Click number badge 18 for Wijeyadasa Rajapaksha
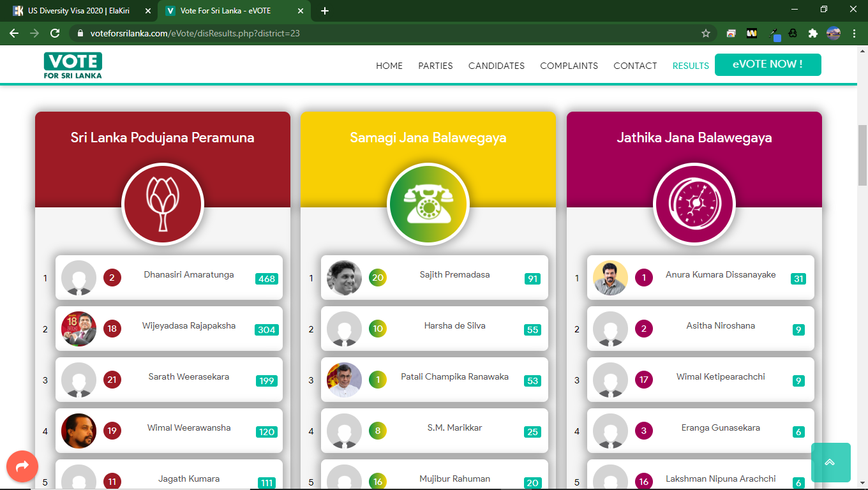 [x=112, y=329]
